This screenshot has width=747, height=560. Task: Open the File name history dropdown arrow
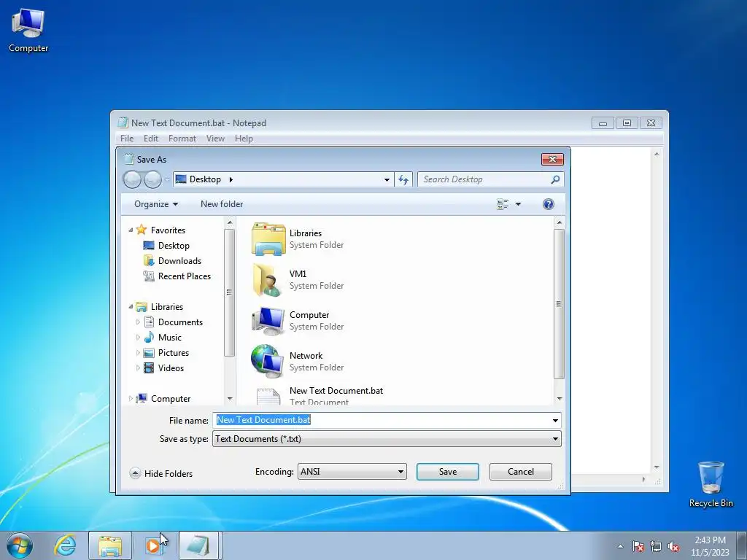[555, 420]
